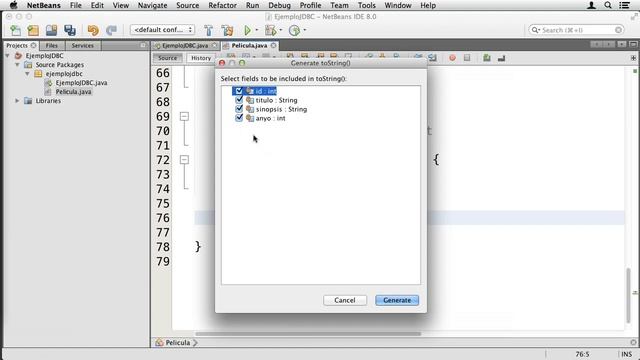The image size is (640, 360).
Task: Open the Debug Project dropdown arrow
Action: pos(281,30)
